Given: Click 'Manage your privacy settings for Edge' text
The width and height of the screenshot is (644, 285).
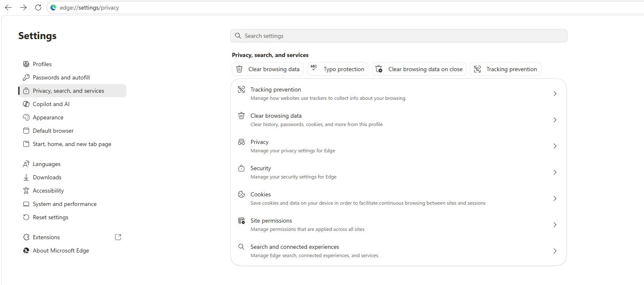Looking at the screenshot, I should (x=293, y=151).
